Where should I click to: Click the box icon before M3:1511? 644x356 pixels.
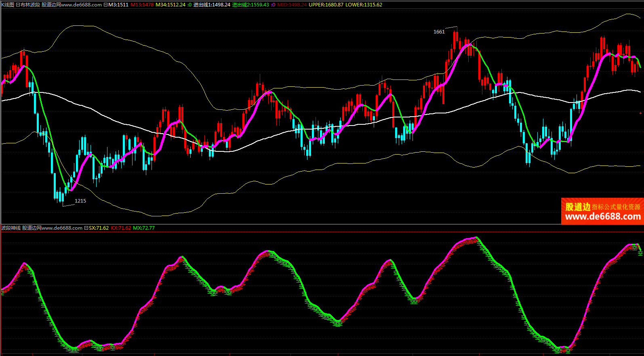pos(106,5)
